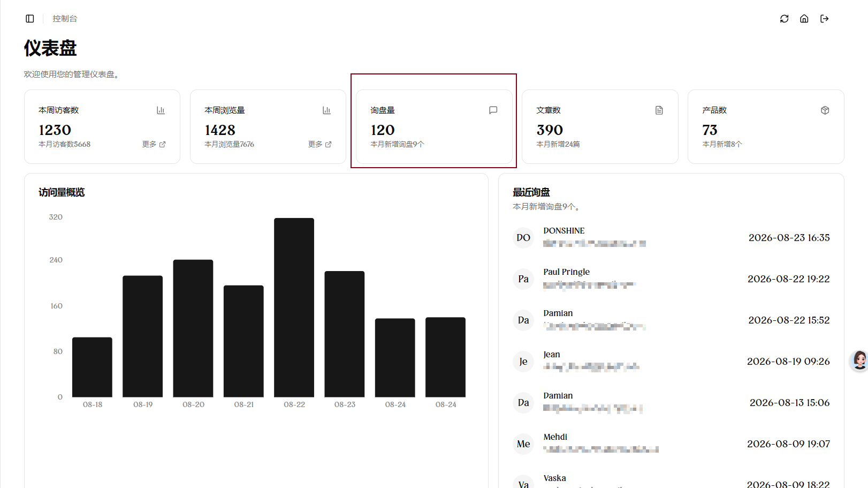The height and width of the screenshot is (488, 868).
Task: Click 本月浏览量7676 text
Action: point(230,145)
